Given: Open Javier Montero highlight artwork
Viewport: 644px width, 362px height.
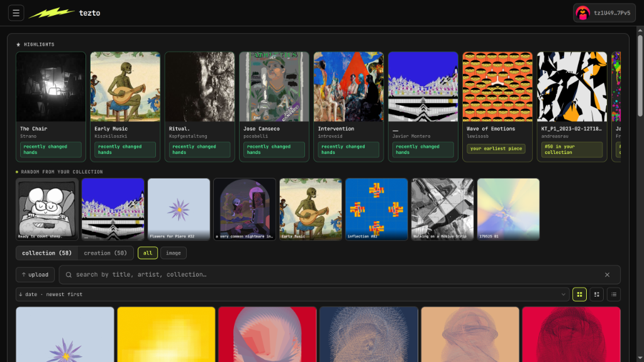Looking at the screenshot, I should pyautogui.click(x=423, y=87).
